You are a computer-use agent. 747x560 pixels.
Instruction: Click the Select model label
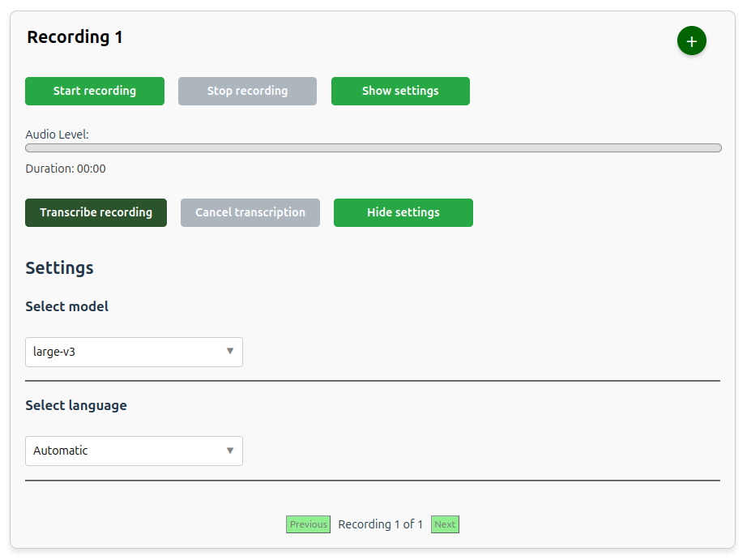(66, 306)
